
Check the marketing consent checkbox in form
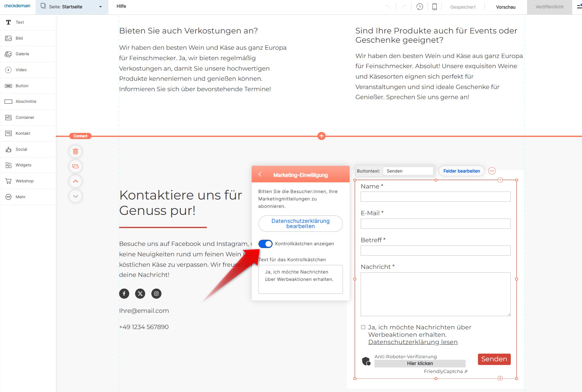pos(363,327)
